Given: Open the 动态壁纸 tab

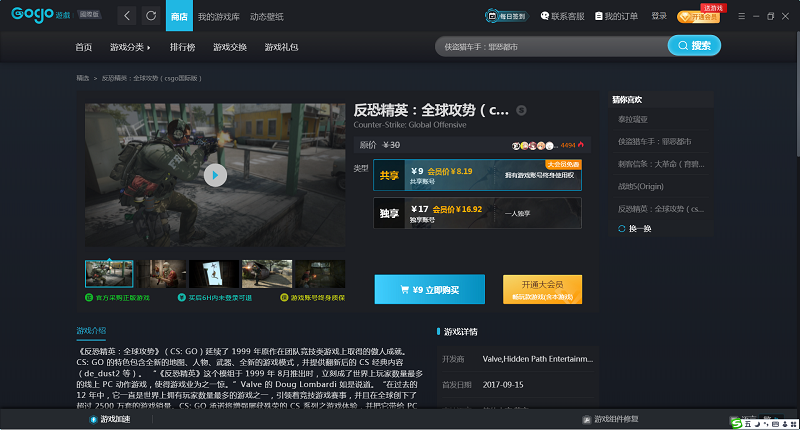Looking at the screenshot, I should 266,17.
